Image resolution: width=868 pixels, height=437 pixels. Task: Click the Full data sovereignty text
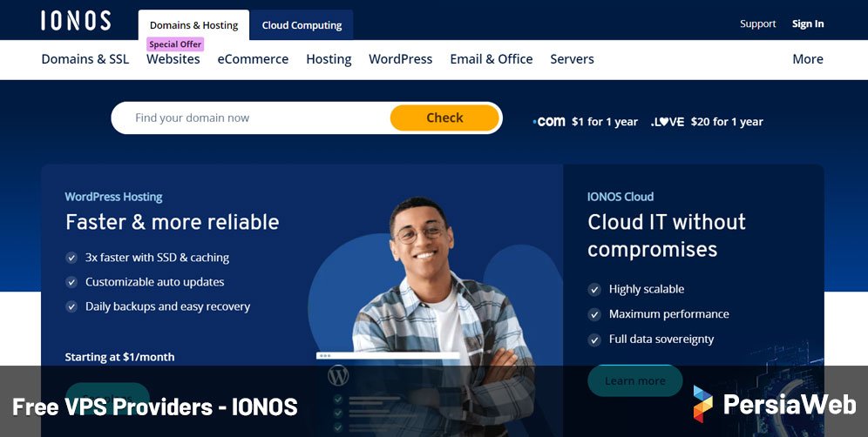point(661,340)
